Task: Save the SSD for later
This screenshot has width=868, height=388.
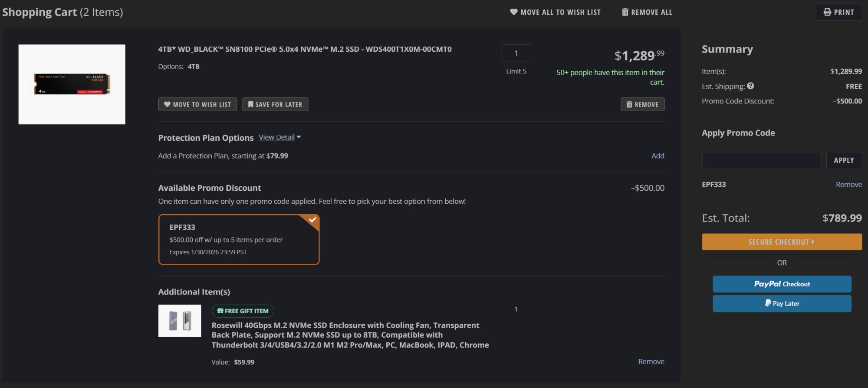Action: [275, 104]
